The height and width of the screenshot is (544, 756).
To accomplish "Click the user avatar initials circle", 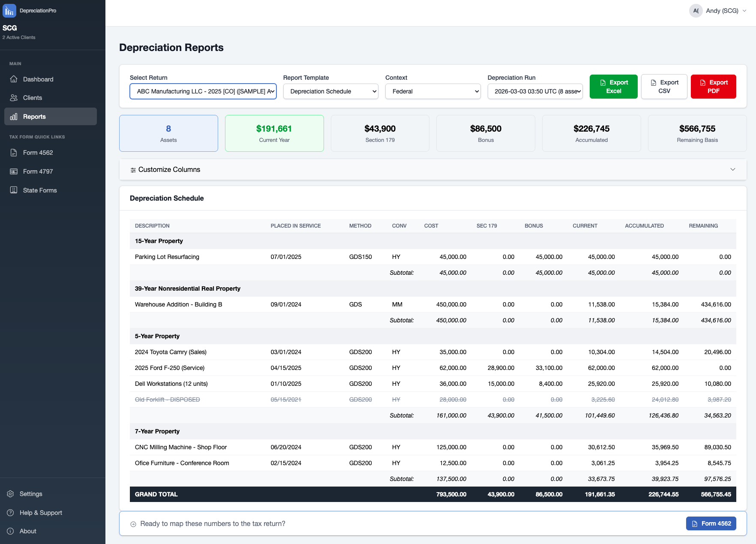I will [x=696, y=11].
